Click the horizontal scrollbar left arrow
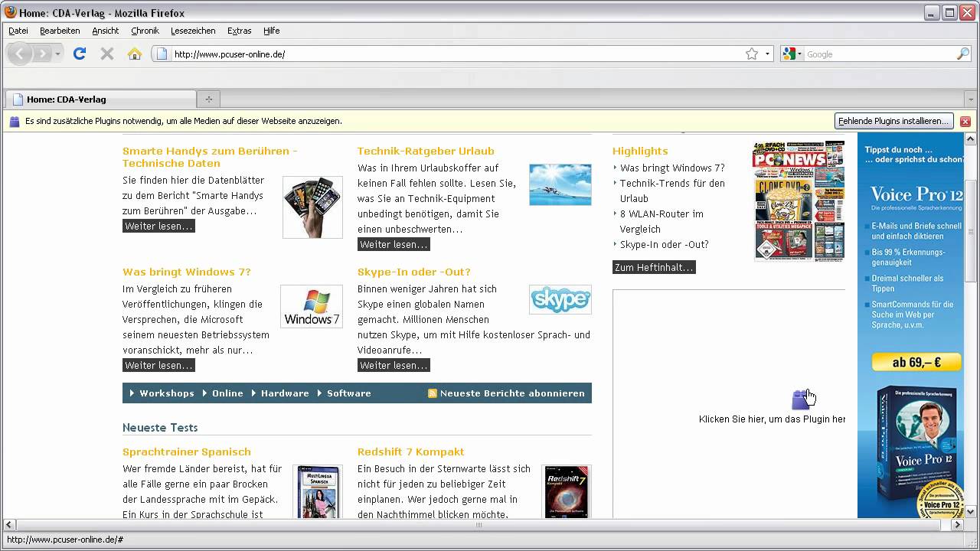Image resolution: width=980 pixels, height=551 pixels. [9, 525]
